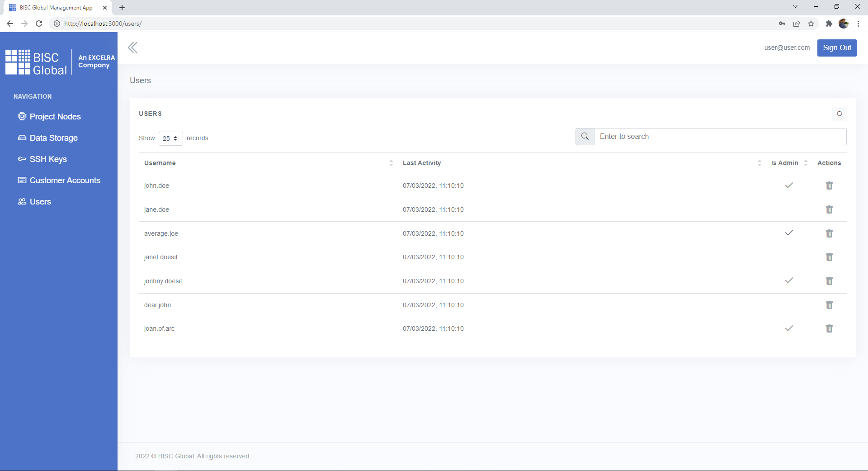Click admin checkmark for jonhny.doesit
The height and width of the screenshot is (471, 868).
pos(789,280)
